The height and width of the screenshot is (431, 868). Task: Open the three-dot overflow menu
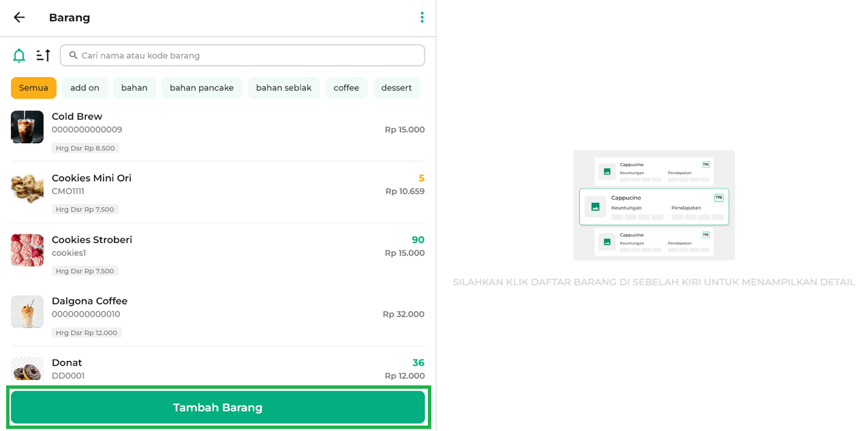tap(422, 18)
